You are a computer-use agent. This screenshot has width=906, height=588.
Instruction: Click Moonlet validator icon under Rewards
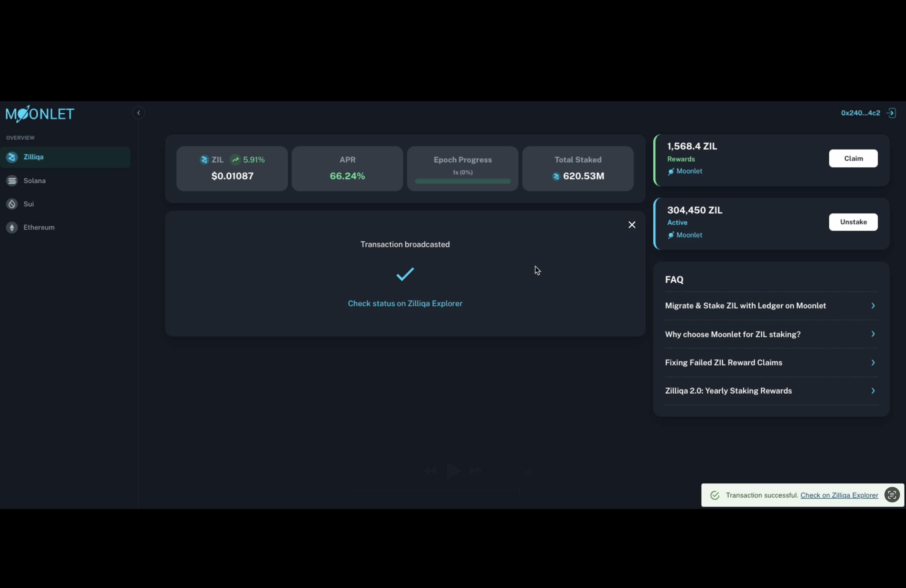coord(671,172)
